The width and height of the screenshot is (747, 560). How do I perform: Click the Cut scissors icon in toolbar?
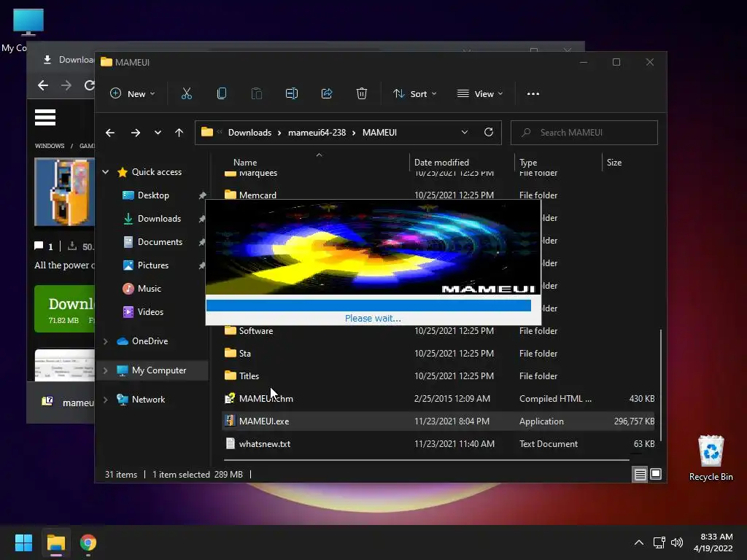tap(186, 94)
